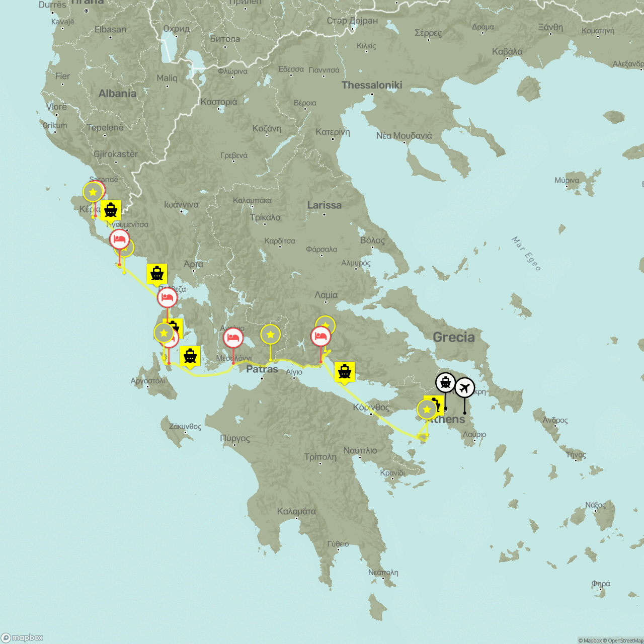The height and width of the screenshot is (644, 644).
Task: Click the Νέα Μουδανιά label
Action: click(x=404, y=135)
